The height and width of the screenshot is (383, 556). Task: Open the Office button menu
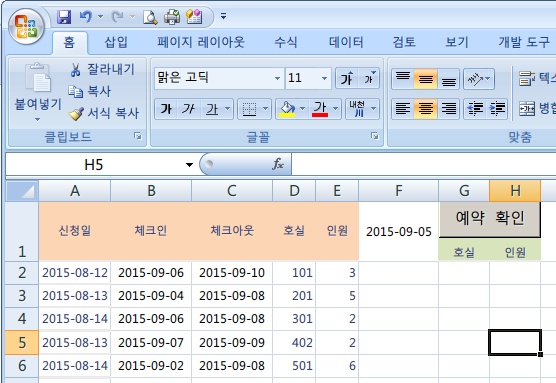(26, 27)
